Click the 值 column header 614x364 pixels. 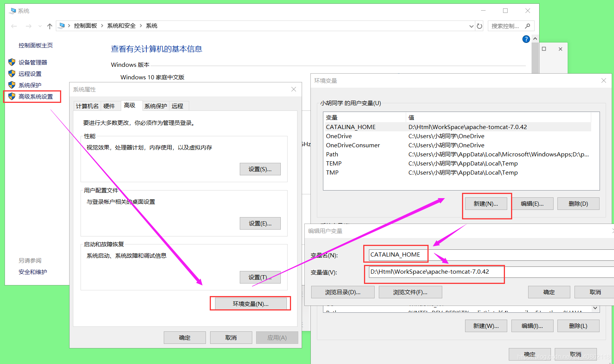(x=499, y=118)
